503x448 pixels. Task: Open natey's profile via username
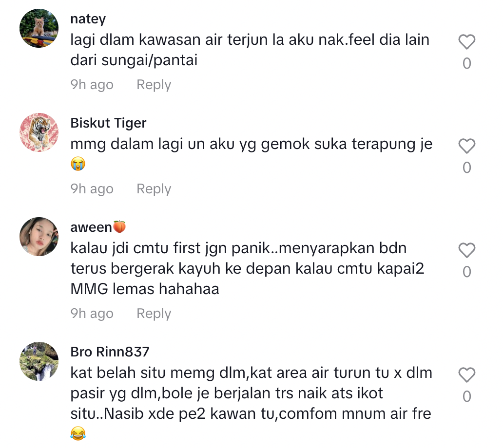pyautogui.click(x=88, y=19)
